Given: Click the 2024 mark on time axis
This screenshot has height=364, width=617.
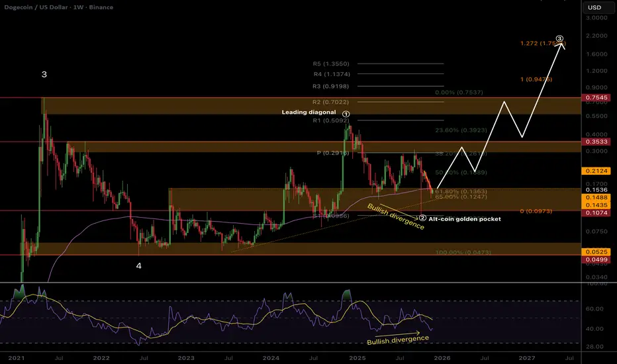Looking at the screenshot, I should click(x=270, y=357).
